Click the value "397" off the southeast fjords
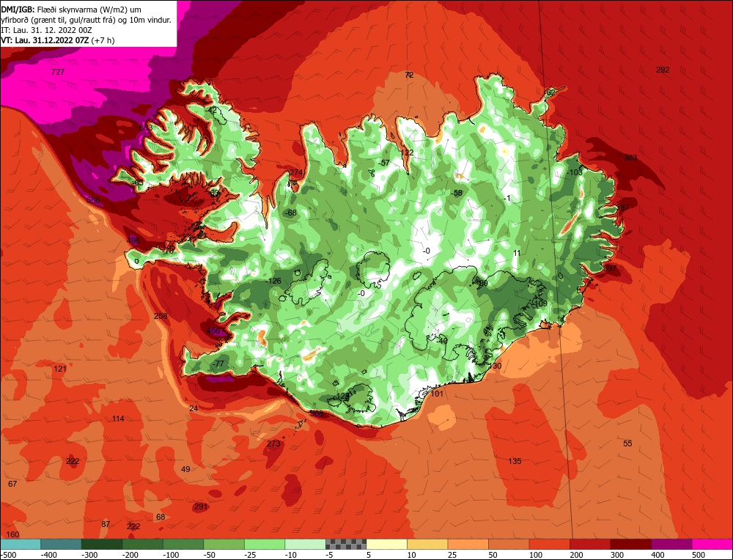733x560 pixels. pyautogui.click(x=610, y=269)
